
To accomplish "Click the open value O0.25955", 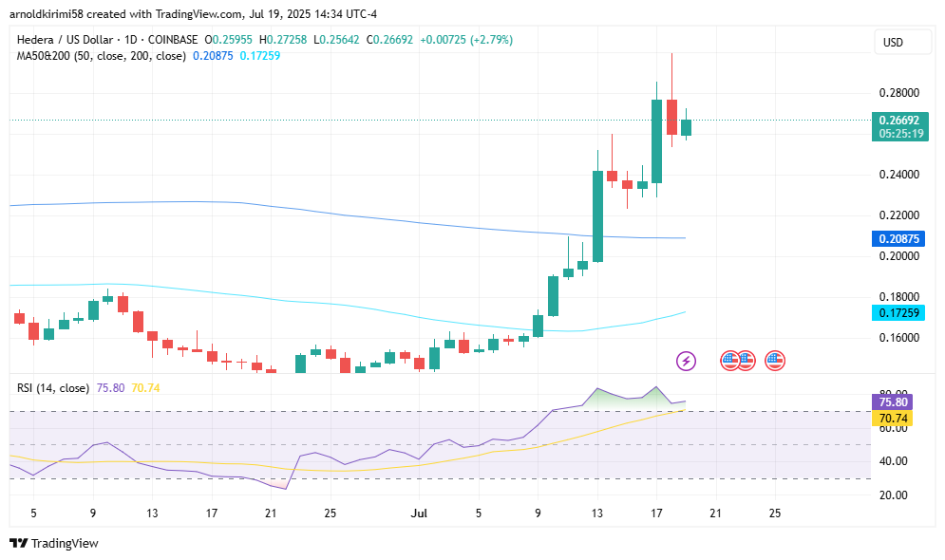I will click(229, 40).
